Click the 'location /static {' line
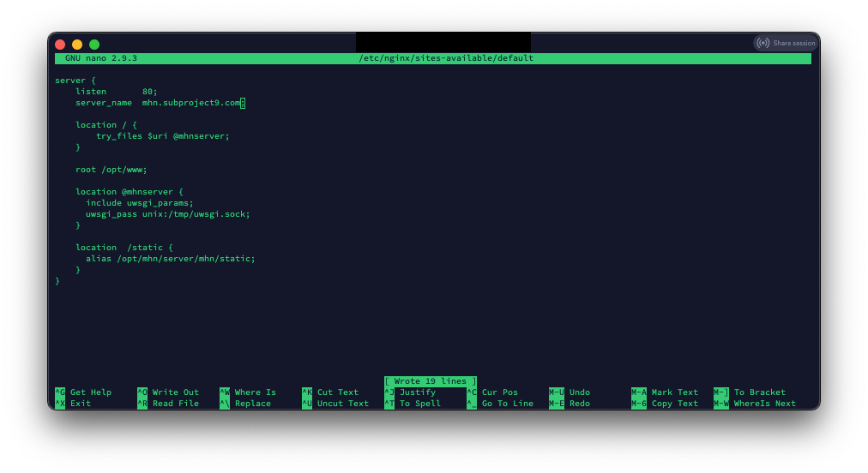This screenshot has height=473, width=868. point(124,248)
